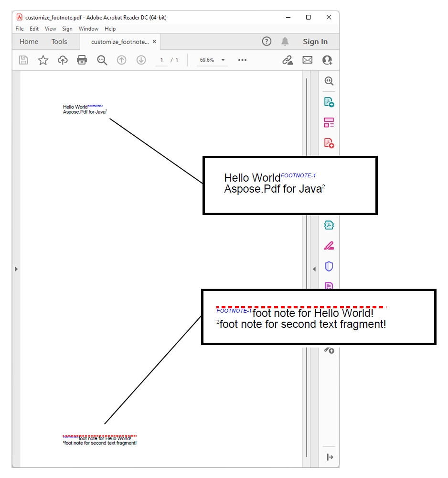Open the Create PDF tool in the sidebar
The width and height of the screenshot is (448, 478).
[329, 142]
